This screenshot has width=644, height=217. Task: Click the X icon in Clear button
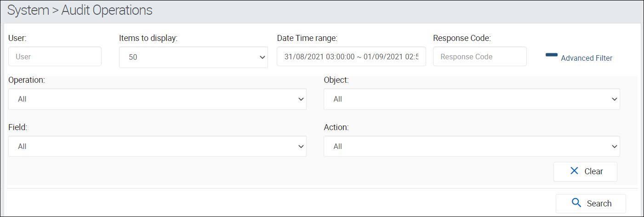point(574,171)
